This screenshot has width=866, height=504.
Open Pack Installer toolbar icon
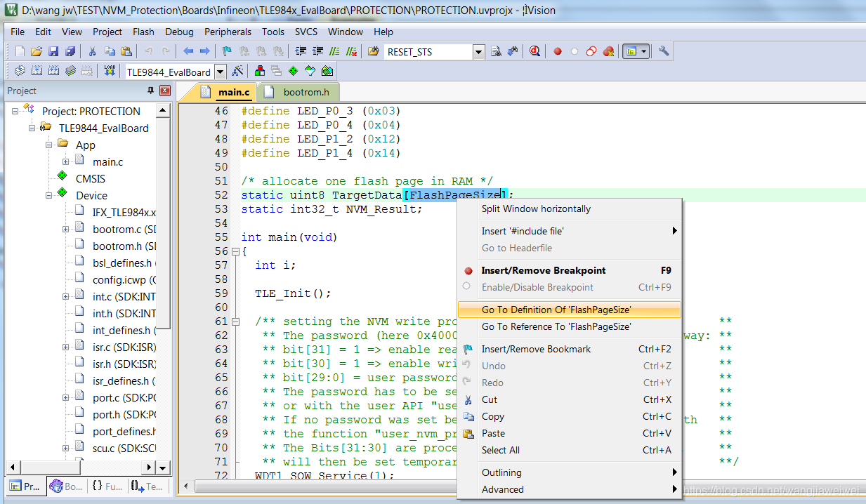coord(327,71)
